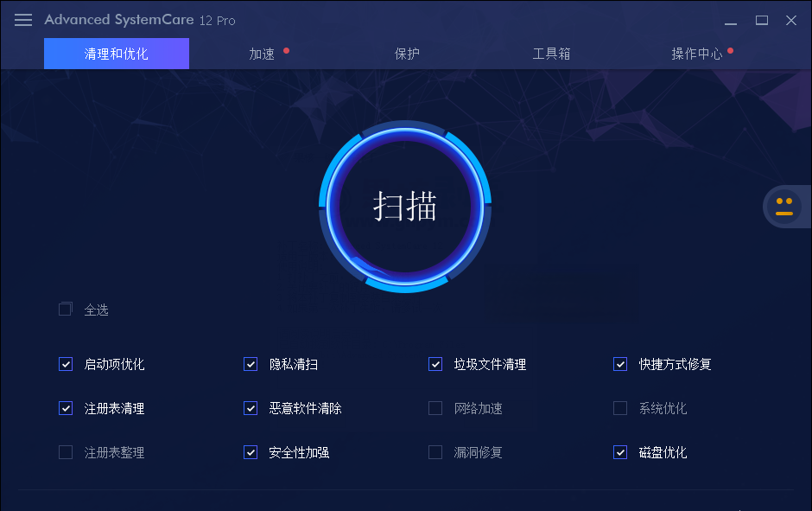Uncheck the 快捷方式修复 checkbox
Image resolution: width=812 pixels, height=511 pixels.
pyautogui.click(x=620, y=364)
